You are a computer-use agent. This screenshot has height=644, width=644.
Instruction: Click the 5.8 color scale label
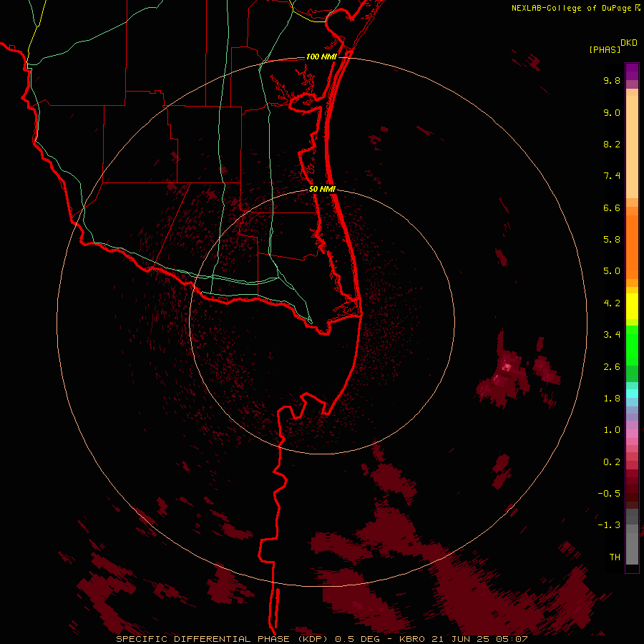[x=612, y=240]
